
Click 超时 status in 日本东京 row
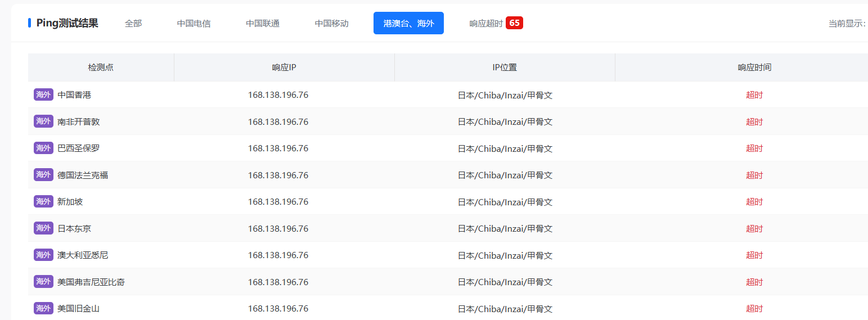pyautogui.click(x=754, y=228)
